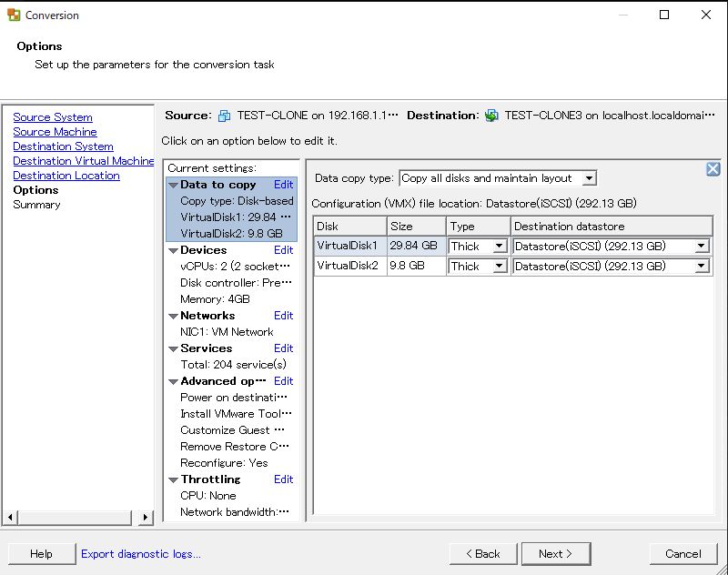This screenshot has width=728, height=575.
Task: Edit the Services settings
Action: (283, 348)
